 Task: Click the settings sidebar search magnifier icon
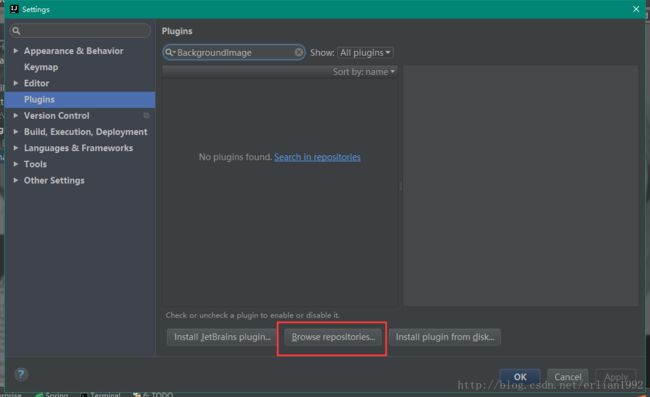pos(16,31)
